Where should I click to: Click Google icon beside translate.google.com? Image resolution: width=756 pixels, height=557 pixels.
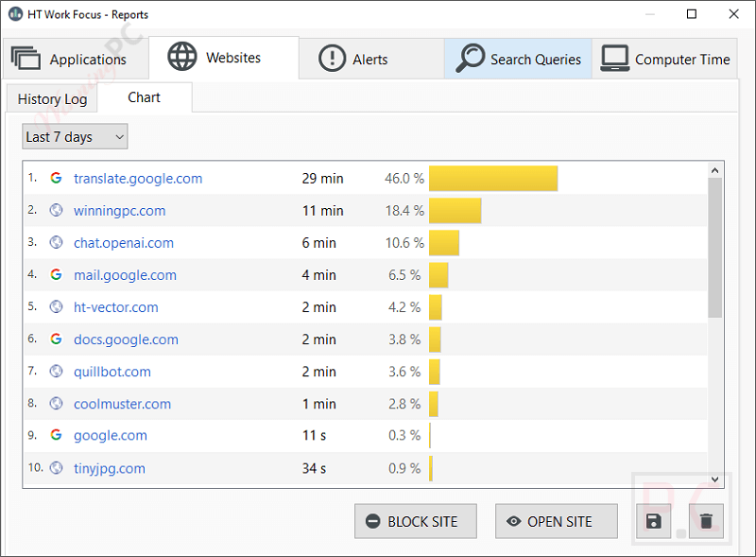coord(56,178)
